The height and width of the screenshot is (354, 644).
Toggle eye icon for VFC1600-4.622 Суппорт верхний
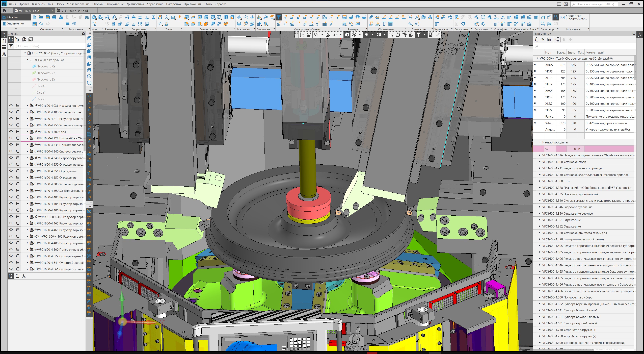(11, 256)
